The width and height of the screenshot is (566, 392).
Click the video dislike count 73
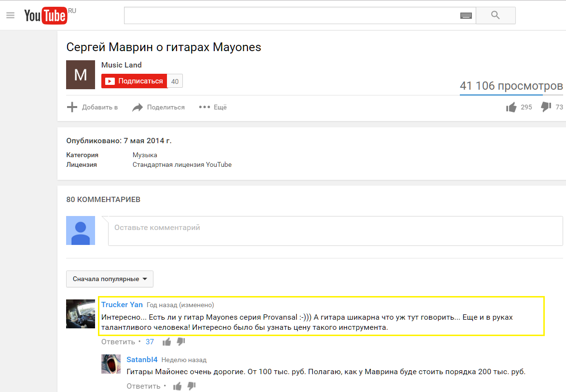(559, 107)
